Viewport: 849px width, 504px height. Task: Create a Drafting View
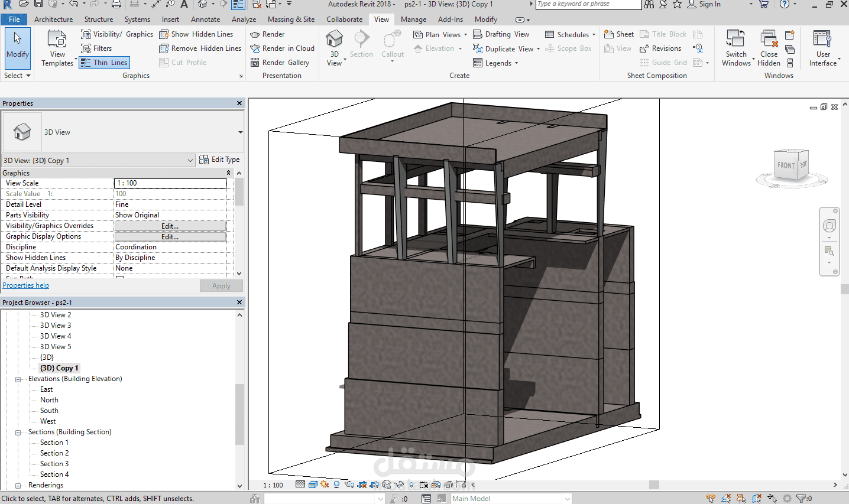(x=501, y=34)
